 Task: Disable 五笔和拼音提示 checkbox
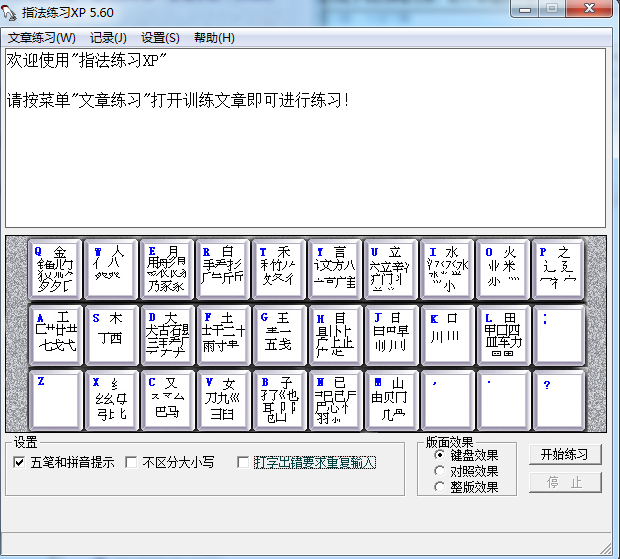[20, 462]
